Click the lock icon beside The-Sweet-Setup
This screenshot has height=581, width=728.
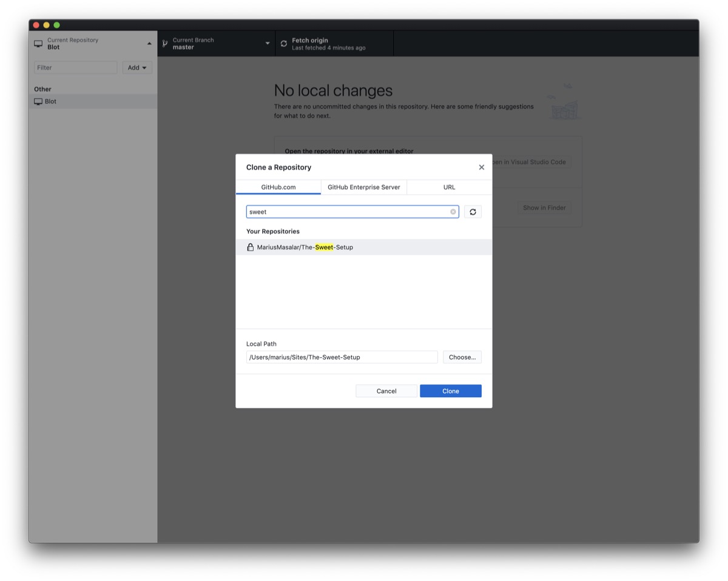[x=250, y=247]
